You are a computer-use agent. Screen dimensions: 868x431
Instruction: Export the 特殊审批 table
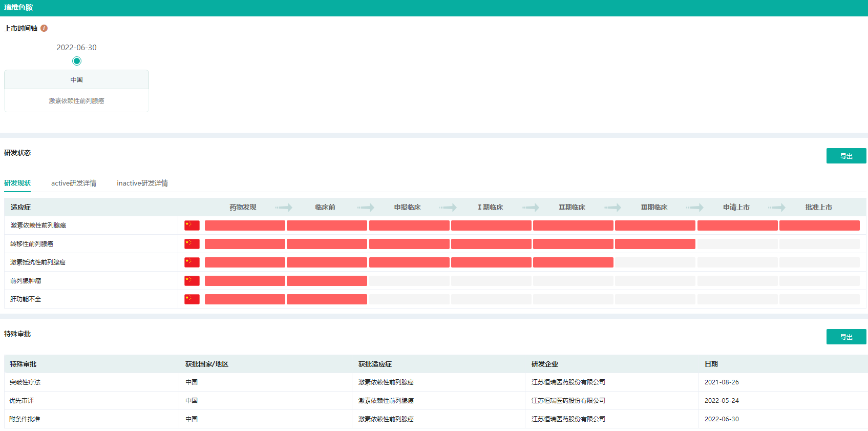click(846, 337)
